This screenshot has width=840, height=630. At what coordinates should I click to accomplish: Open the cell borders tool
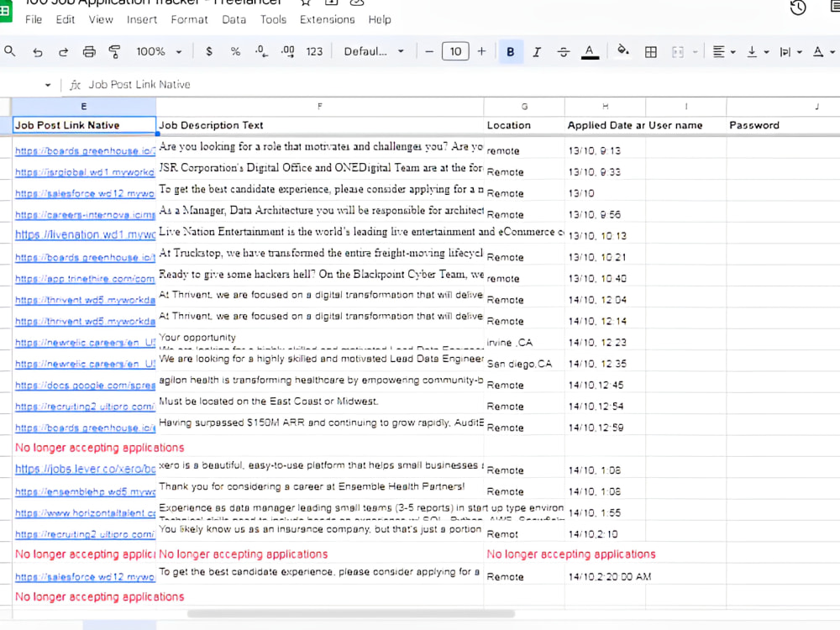[651, 52]
